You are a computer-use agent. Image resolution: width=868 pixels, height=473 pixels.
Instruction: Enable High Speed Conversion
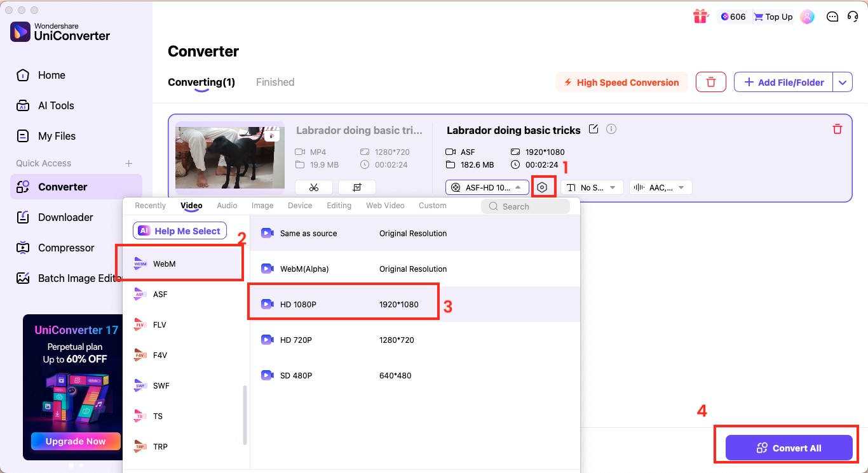(621, 82)
